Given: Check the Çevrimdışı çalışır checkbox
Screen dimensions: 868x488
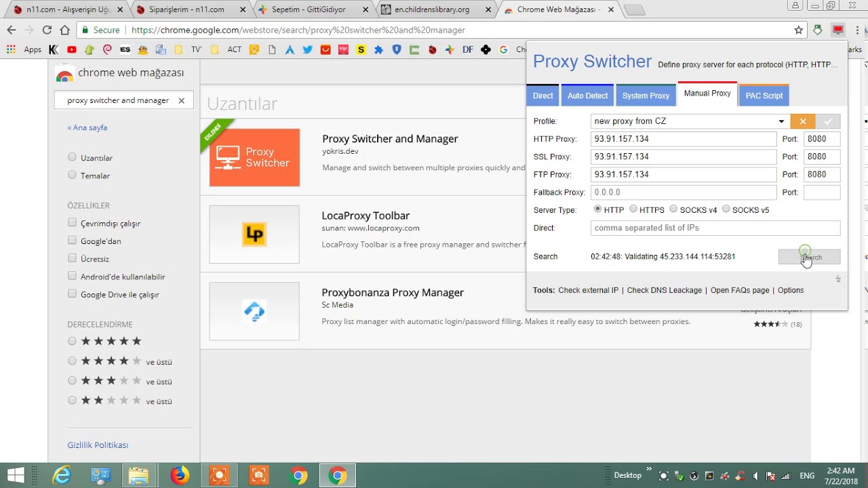Looking at the screenshot, I should click(x=72, y=222).
